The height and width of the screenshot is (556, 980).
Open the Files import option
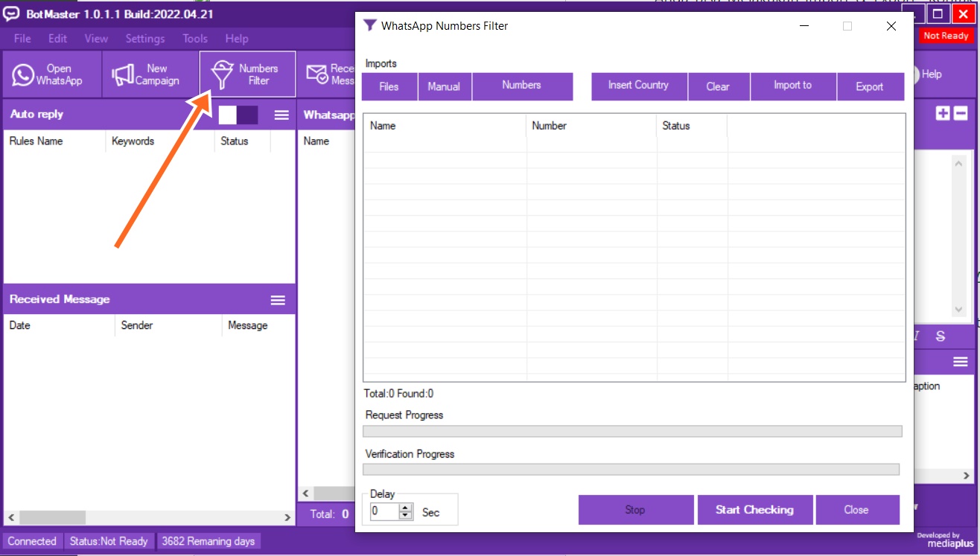tap(389, 86)
